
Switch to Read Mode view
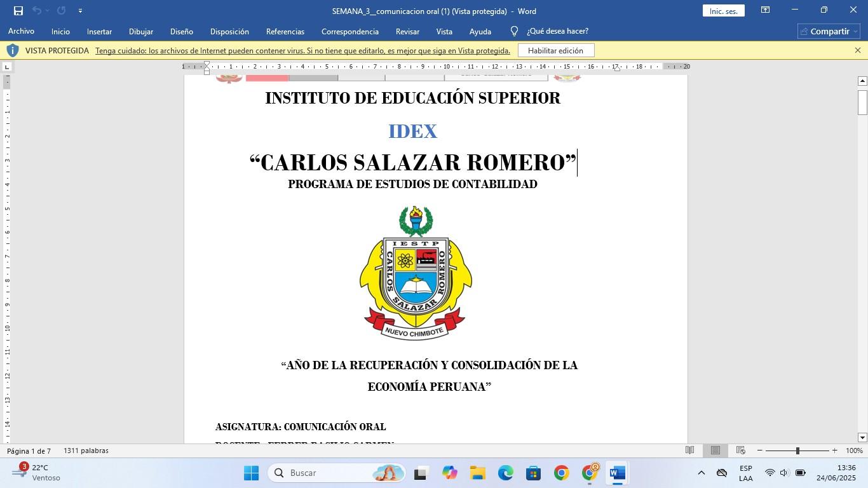[689, 451]
